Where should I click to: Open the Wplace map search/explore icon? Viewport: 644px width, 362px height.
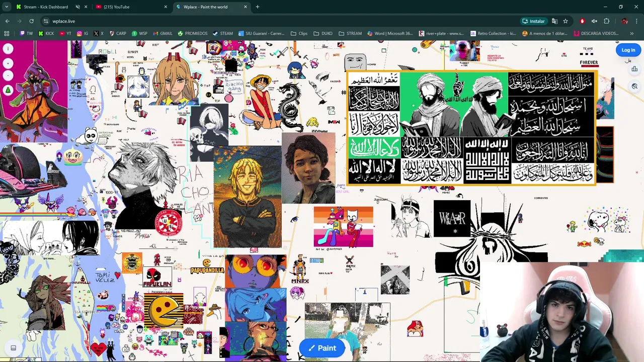pyautogui.click(x=634, y=86)
